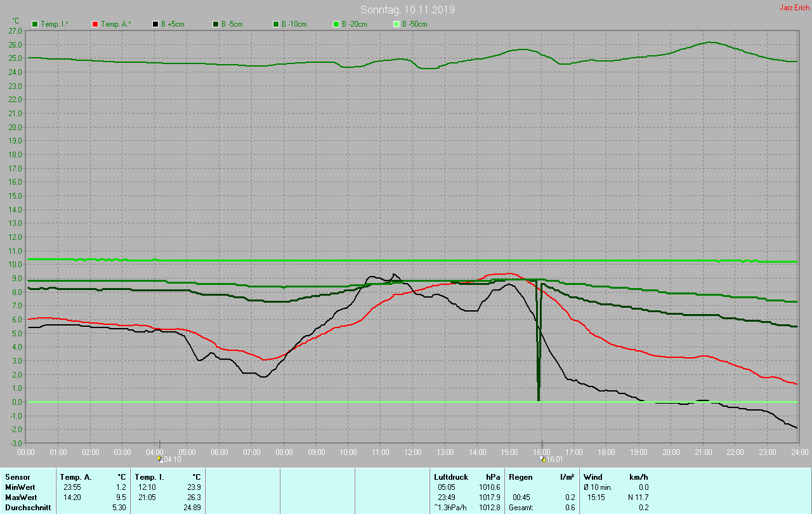Select the 18:00 time axis label
The width and height of the screenshot is (812, 514).
606,452
